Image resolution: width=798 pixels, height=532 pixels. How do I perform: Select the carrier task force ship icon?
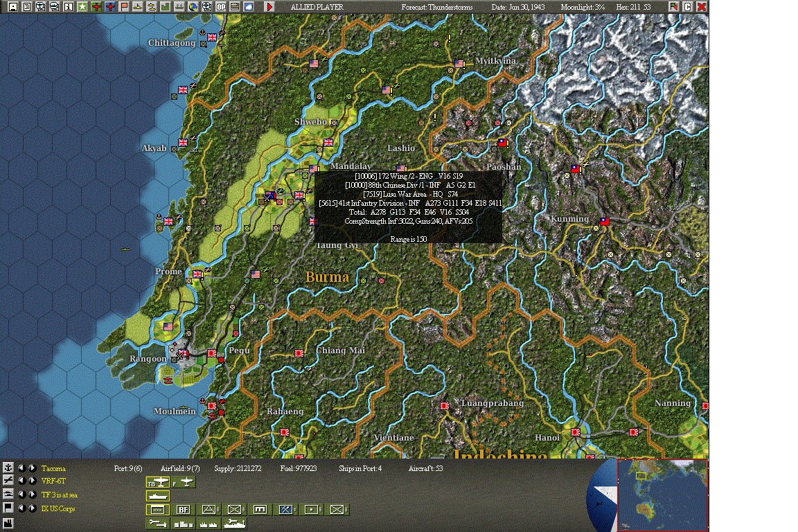(x=158, y=495)
